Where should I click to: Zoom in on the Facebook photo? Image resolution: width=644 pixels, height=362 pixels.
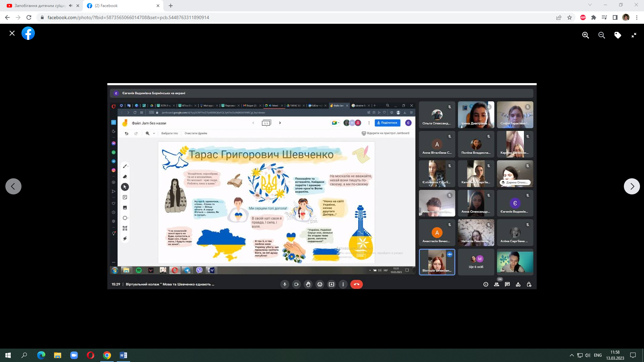point(586,35)
